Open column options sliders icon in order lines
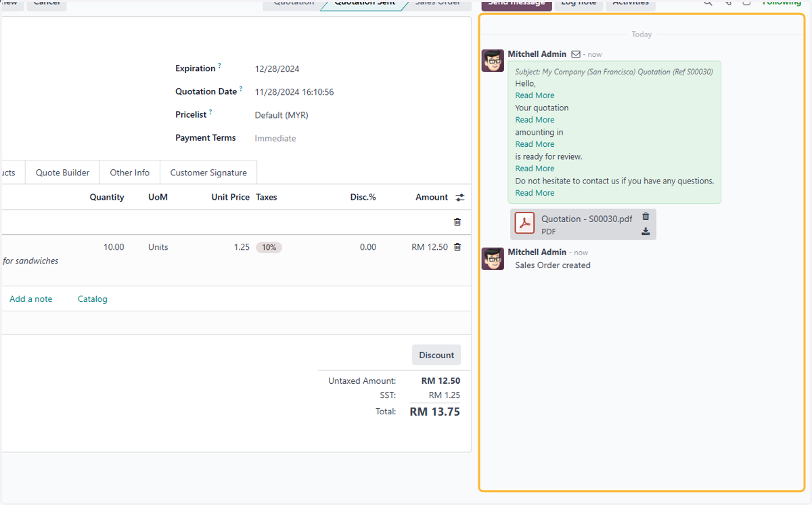This screenshot has width=812, height=505. pyautogui.click(x=460, y=198)
